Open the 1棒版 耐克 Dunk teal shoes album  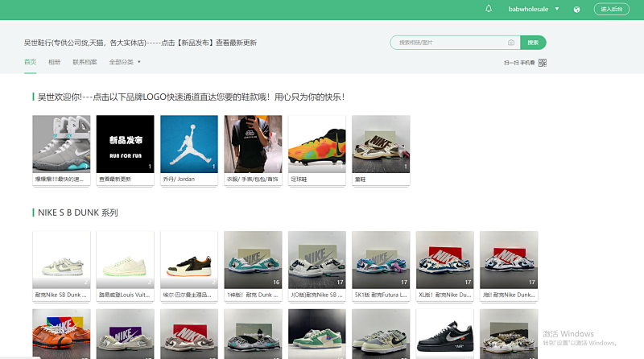[x=253, y=260]
